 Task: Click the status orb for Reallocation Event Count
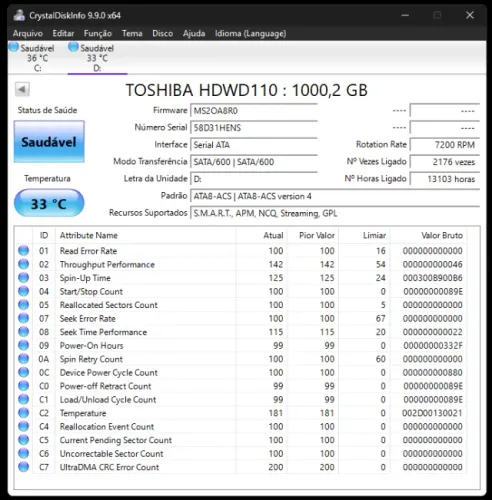[23, 426]
